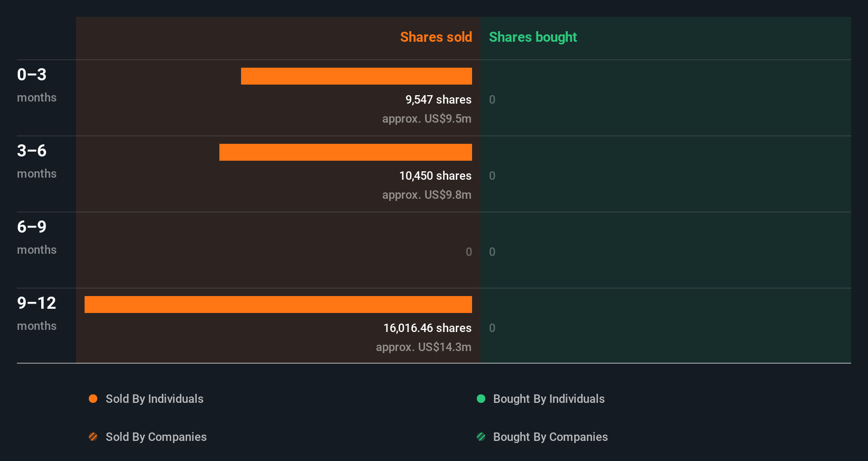Toggle the Bought By Individuals legend label
Viewport: 868px width, 461px height.
(x=549, y=399)
